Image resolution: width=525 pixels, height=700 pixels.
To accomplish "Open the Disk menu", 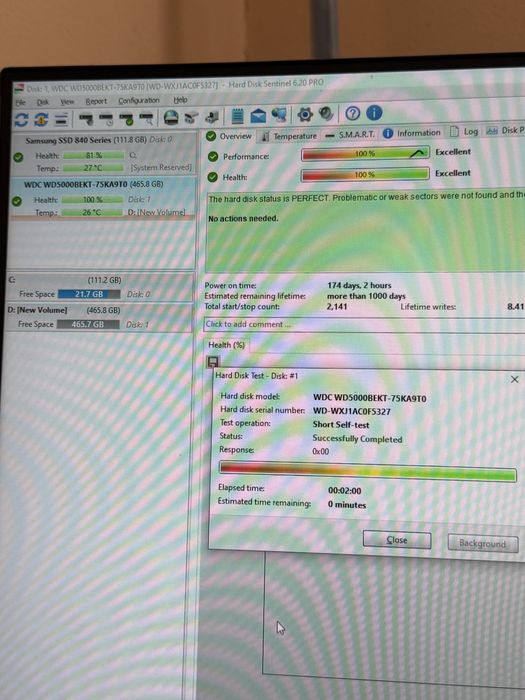I will tap(43, 102).
